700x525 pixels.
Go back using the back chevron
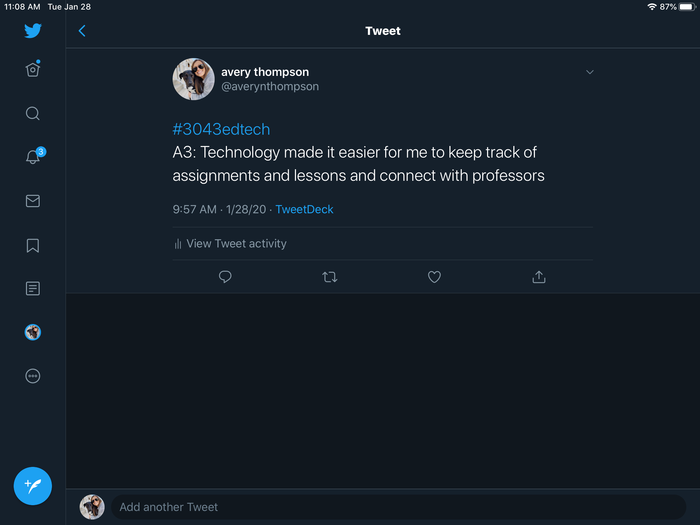tap(82, 31)
